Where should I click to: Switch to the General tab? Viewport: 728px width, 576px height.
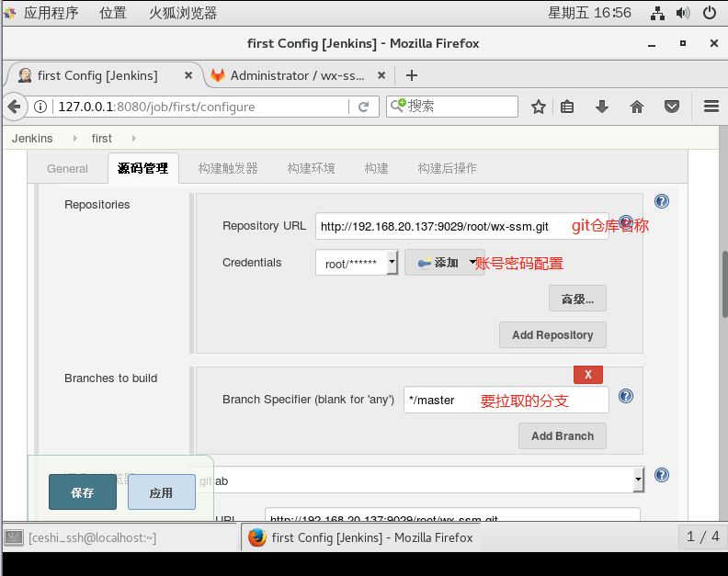[67, 168]
